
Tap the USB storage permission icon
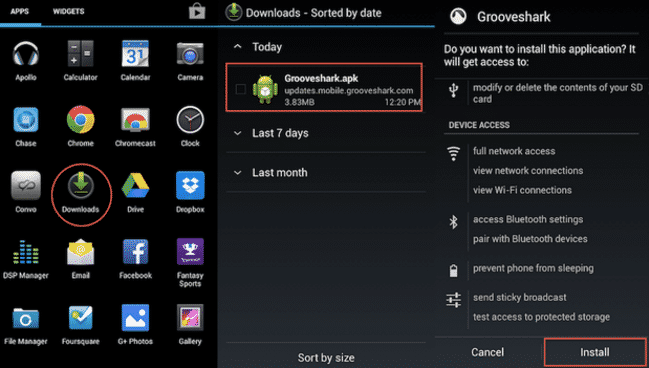pos(454,90)
